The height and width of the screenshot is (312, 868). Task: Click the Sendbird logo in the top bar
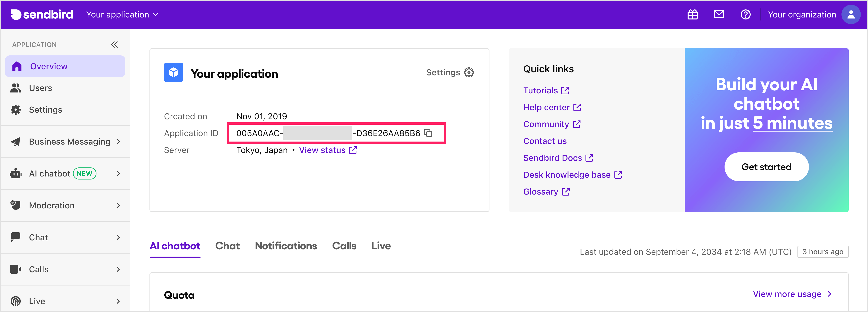tap(41, 14)
